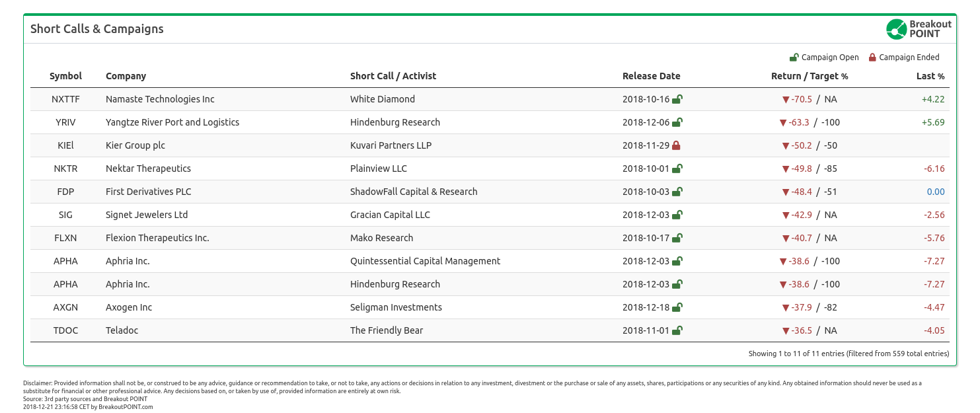This screenshot has width=980, height=413.
Task: Select the AXGN symbol cell
Action: click(65, 307)
